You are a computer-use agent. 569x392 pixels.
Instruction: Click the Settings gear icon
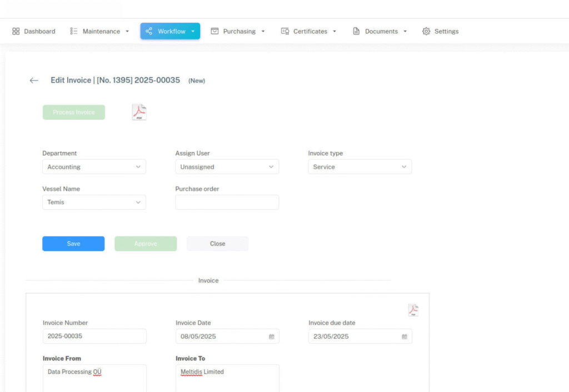[426, 32]
